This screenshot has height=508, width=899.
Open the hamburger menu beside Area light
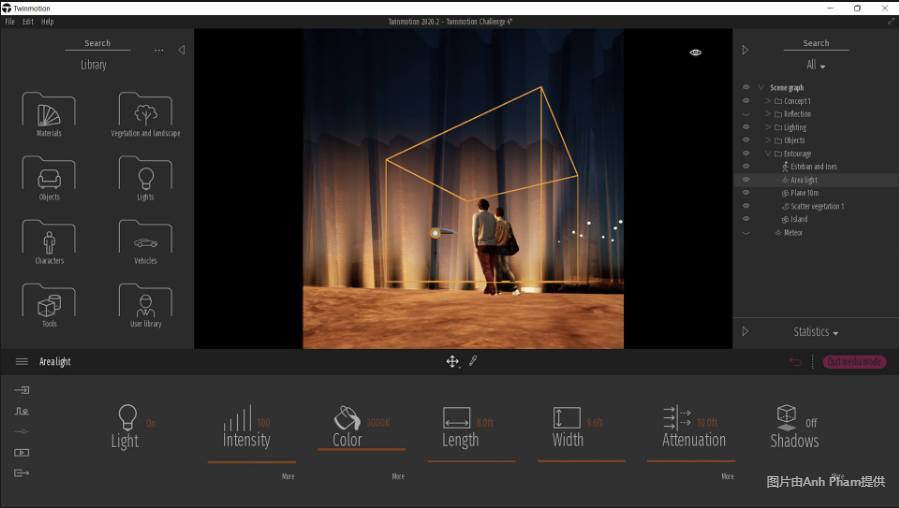(22, 361)
